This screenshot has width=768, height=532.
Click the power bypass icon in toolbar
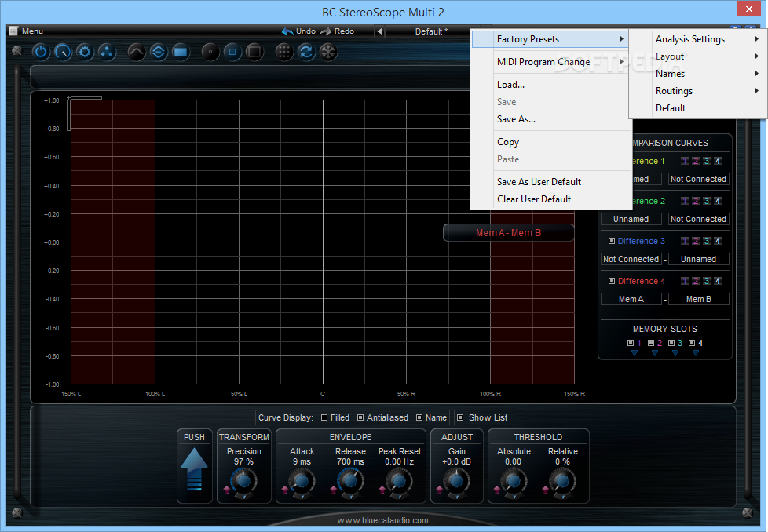[41, 52]
